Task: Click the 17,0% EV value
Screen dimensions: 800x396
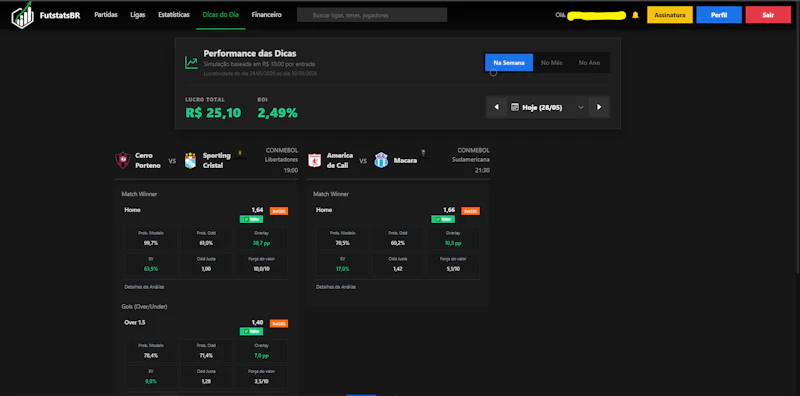Action: pos(342,268)
